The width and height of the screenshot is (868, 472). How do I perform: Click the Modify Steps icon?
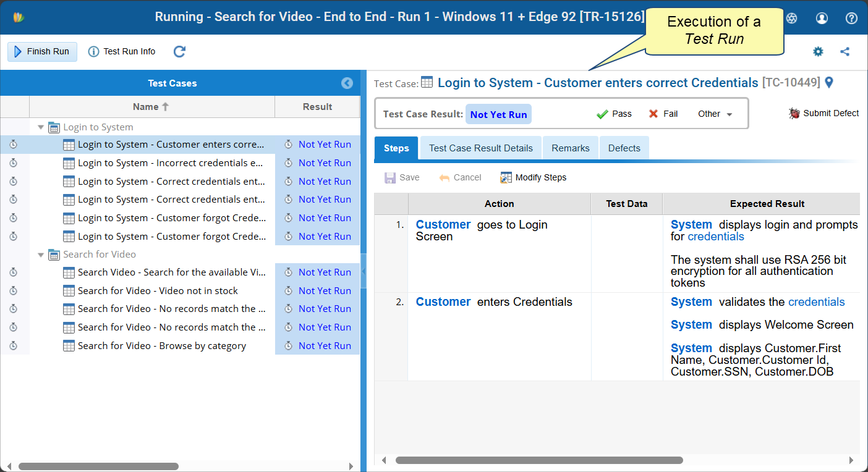[x=506, y=177]
